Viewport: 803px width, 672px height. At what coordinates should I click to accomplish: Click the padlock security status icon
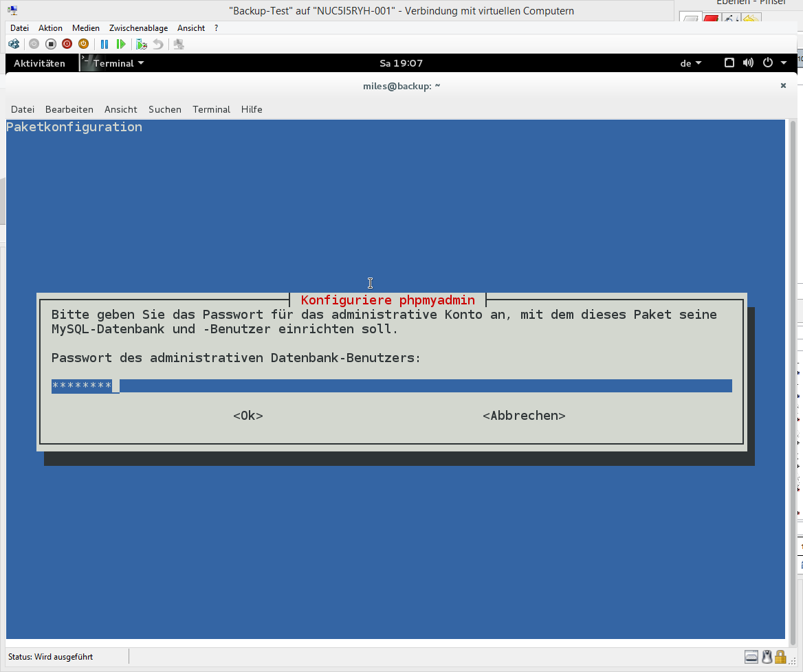[780, 657]
